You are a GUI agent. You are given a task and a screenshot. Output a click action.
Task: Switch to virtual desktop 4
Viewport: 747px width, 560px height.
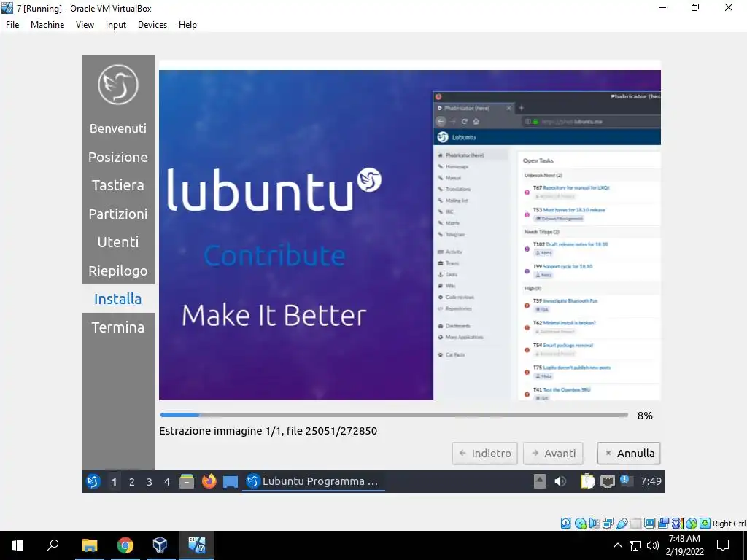click(167, 482)
